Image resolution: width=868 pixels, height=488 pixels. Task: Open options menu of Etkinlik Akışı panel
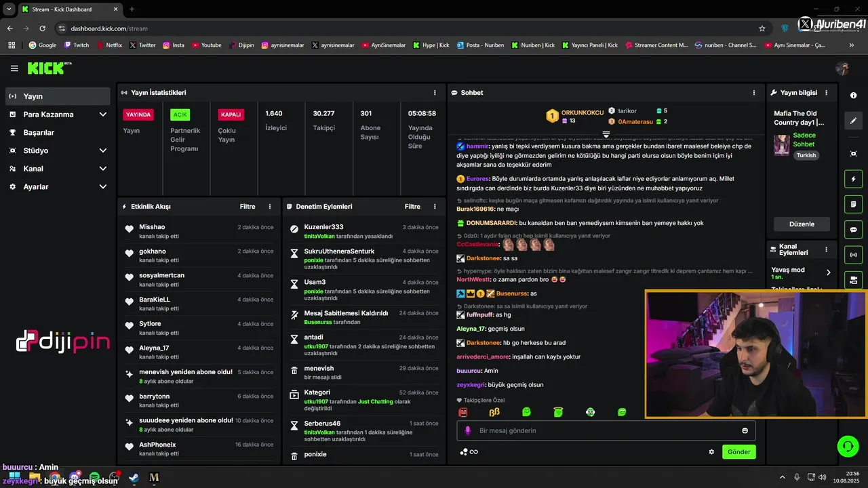tap(270, 206)
